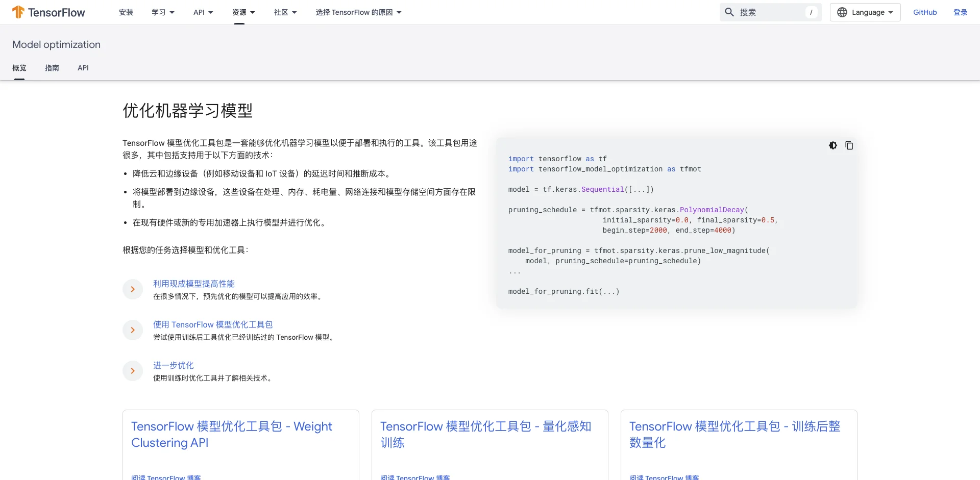The width and height of the screenshot is (980, 480).
Task: Open the Language dropdown
Action: click(x=865, y=12)
